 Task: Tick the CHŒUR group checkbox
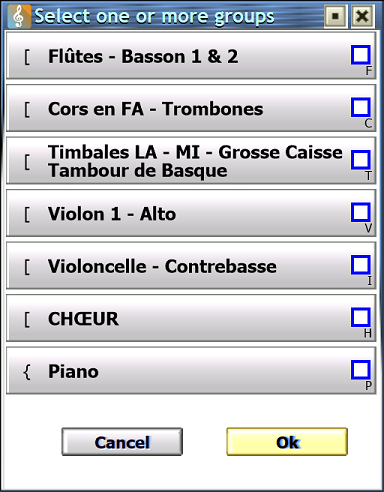[361, 317]
